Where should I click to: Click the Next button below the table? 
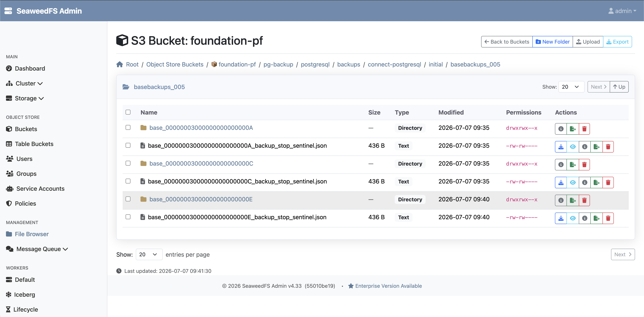coord(623,254)
